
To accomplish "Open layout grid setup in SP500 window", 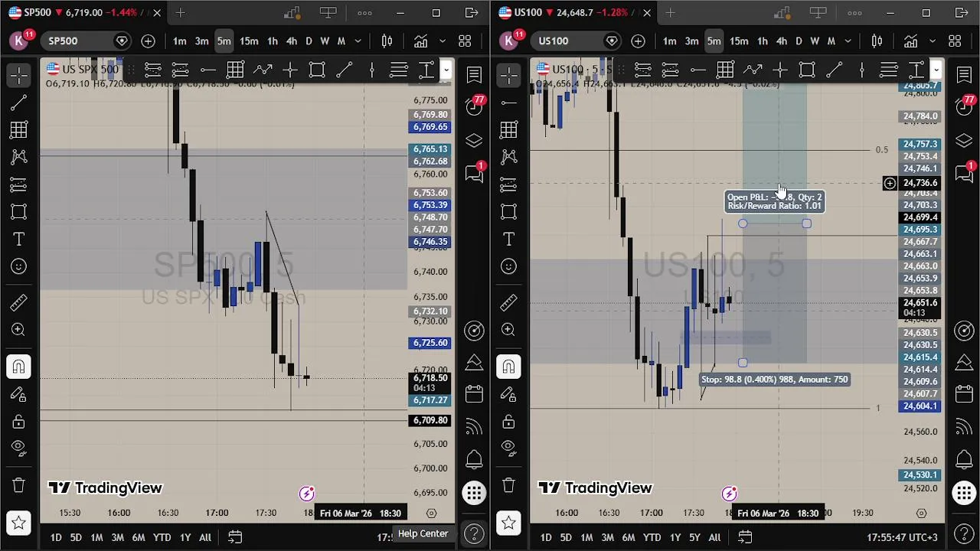I will point(465,41).
